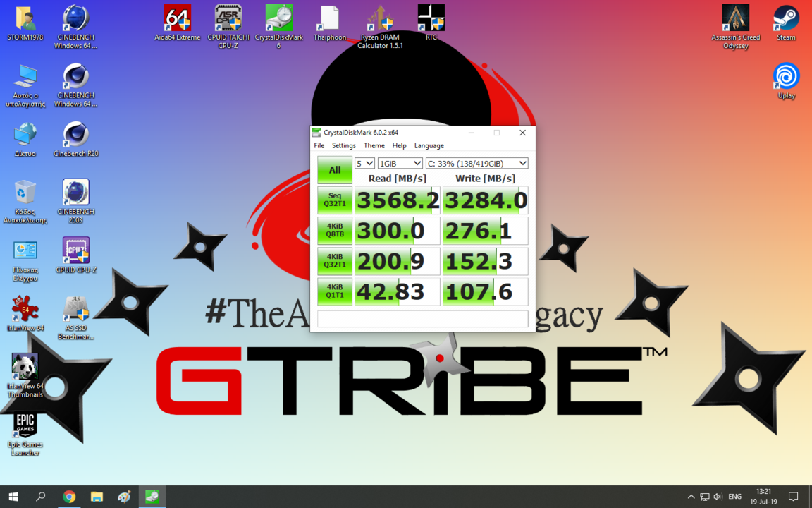Open the Thaiphoon desktop shortcut

[329, 23]
